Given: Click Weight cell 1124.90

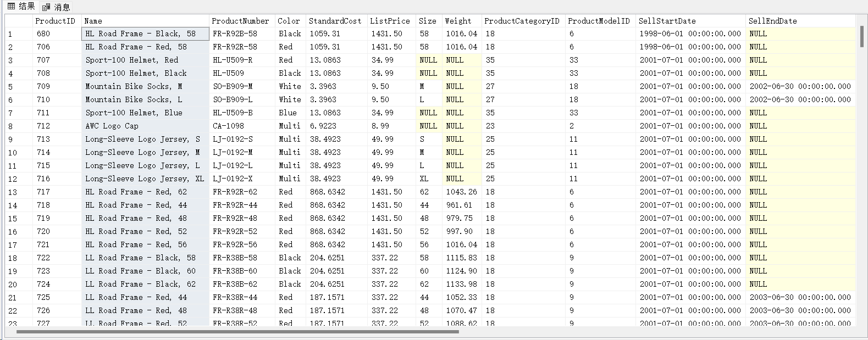Looking at the screenshot, I should pos(462,271).
